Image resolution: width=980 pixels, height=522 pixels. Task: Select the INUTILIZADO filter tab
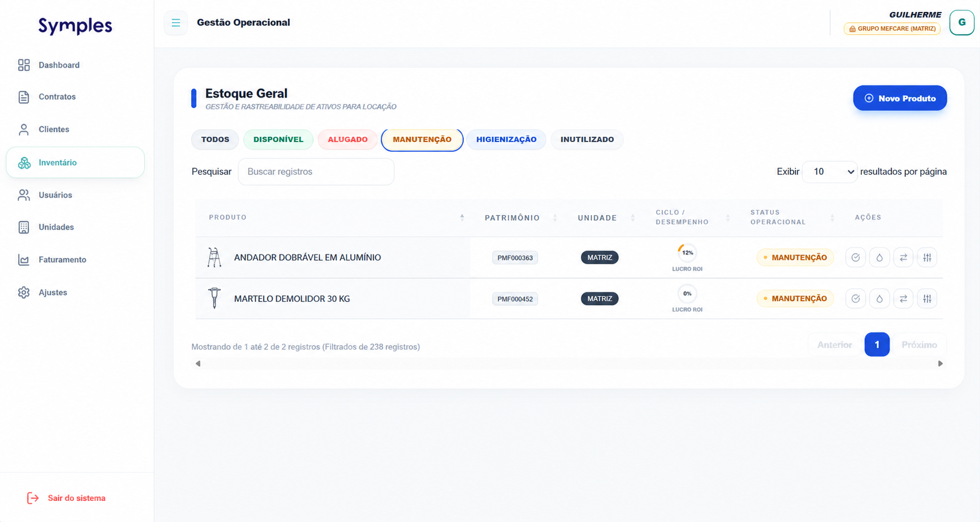click(587, 140)
